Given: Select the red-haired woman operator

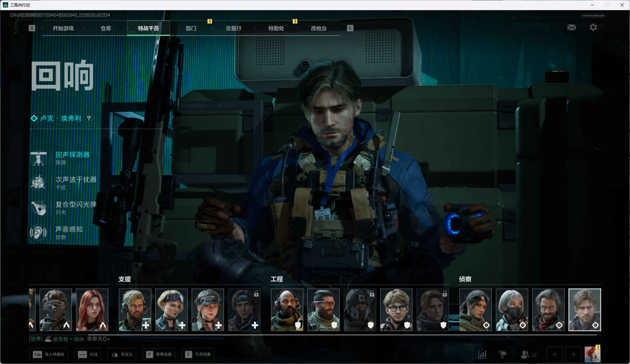Looking at the screenshot, I should [92, 310].
